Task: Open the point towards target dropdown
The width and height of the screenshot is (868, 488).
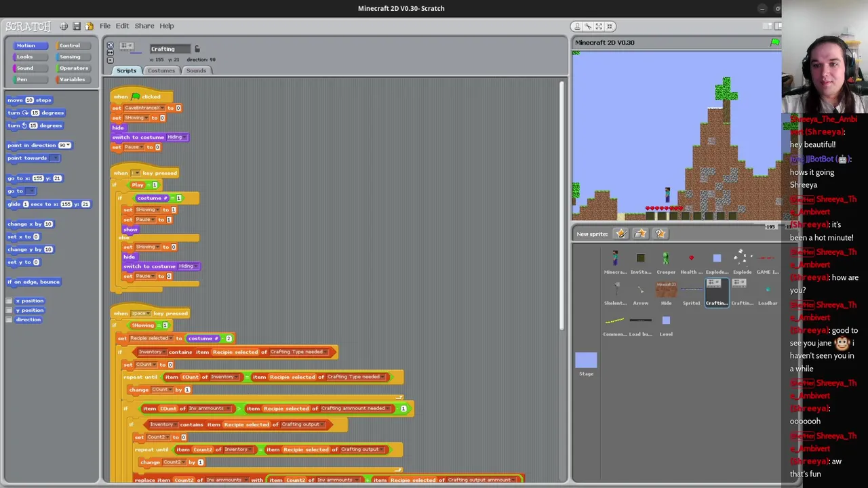Action: (55, 159)
